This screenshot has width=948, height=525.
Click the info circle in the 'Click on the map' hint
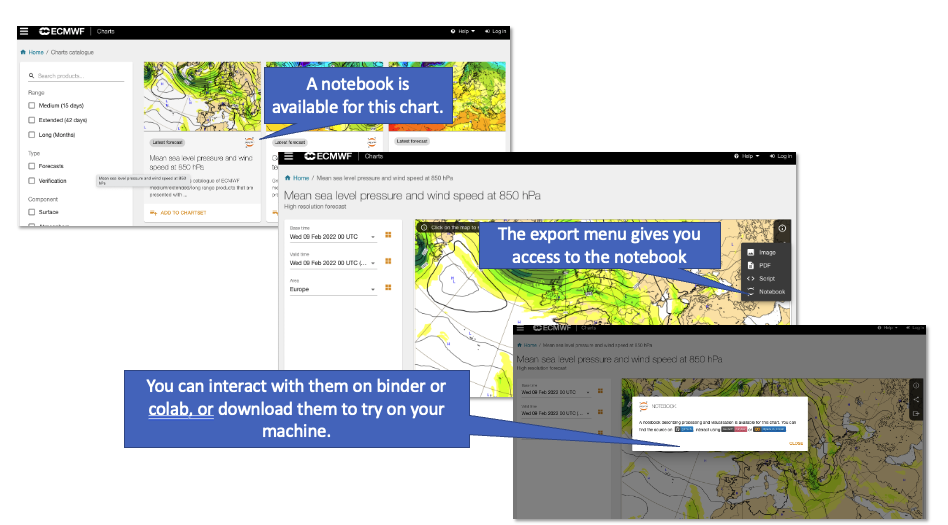coord(424,227)
